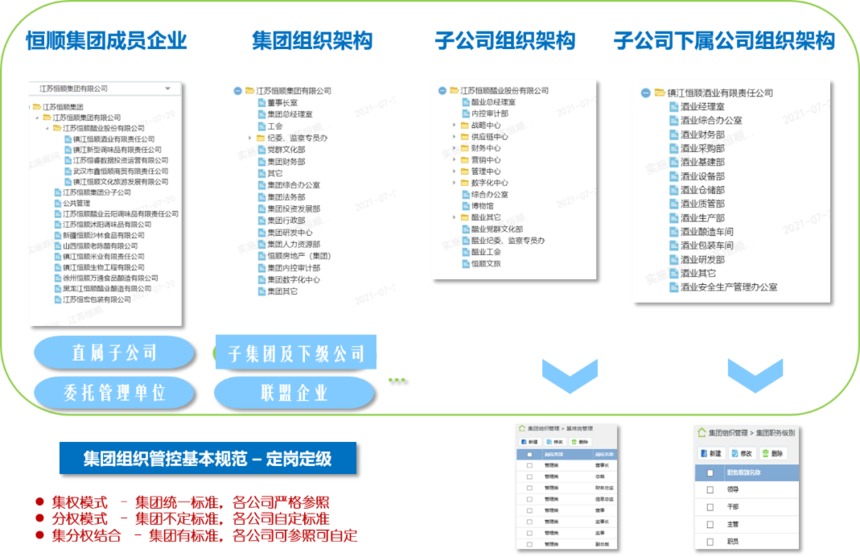The width and height of the screenshot is (860, 557).
Task: Expand the 营销中心 folder
Action: point(454,160)
